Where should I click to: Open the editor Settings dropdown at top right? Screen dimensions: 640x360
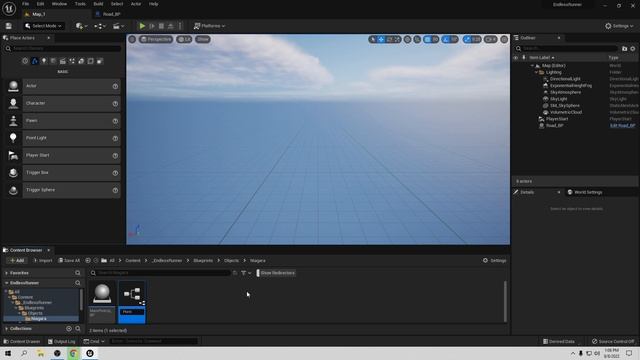[619, 26]
